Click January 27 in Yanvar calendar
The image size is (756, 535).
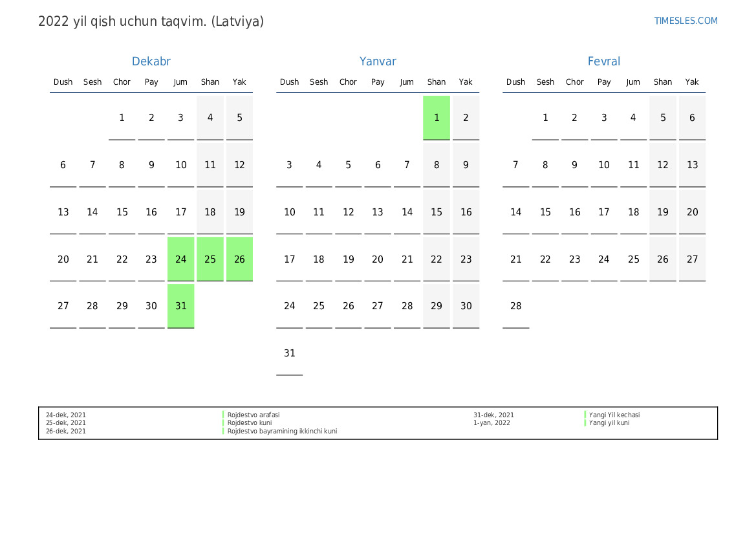378,306
